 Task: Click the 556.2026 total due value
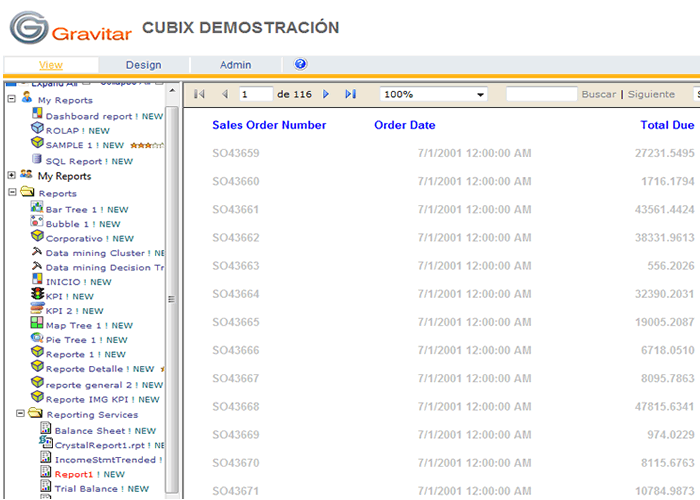pos(671,266)
